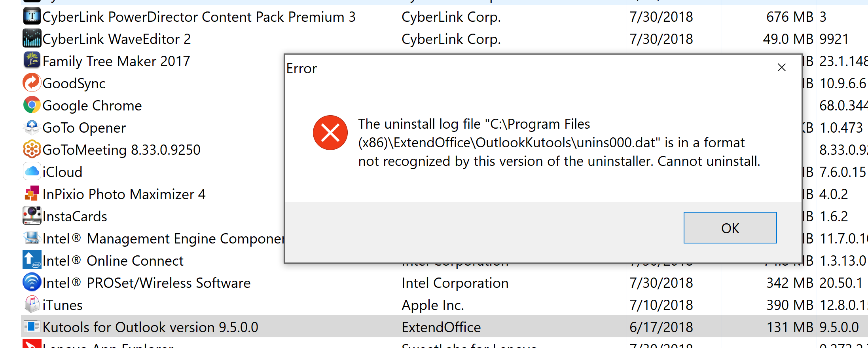Viewport: 868px width, 348px height.
Task: Click the GoToMeeting icon
Action: click(x=32, y=149)
